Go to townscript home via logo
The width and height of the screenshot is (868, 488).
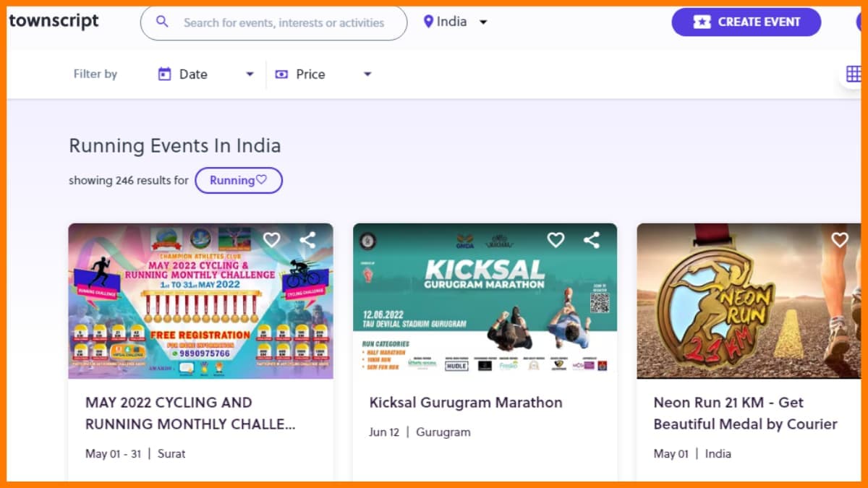[54, 21]
